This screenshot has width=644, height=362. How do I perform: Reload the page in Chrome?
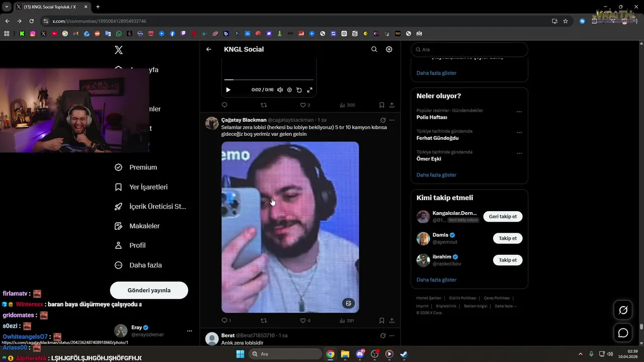coord(31,21)
